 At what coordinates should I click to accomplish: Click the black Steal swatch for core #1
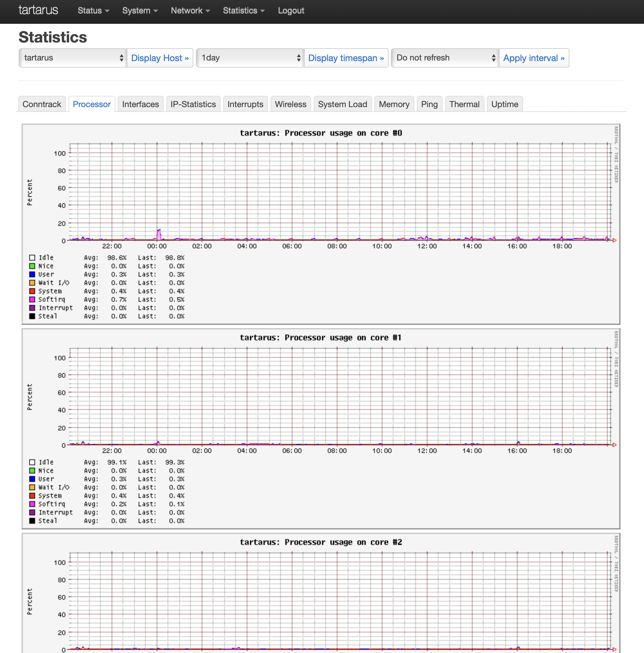coord(32,520)
